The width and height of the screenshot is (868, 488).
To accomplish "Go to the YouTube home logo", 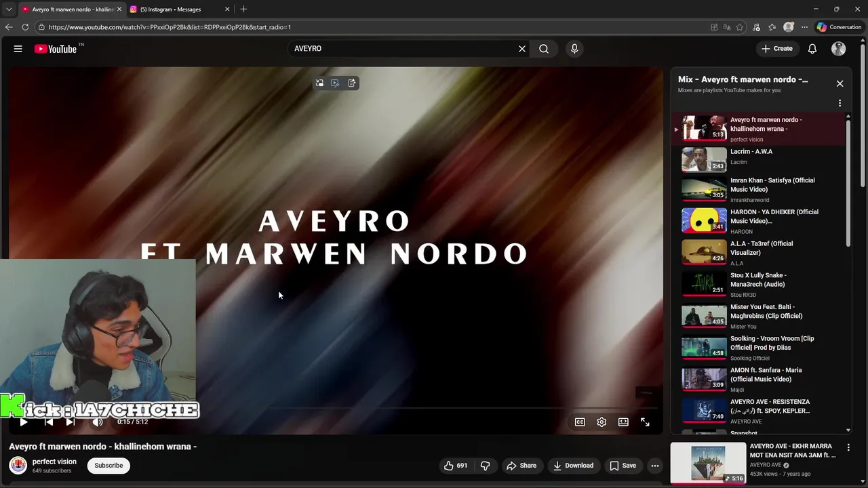I will [56, 49].
